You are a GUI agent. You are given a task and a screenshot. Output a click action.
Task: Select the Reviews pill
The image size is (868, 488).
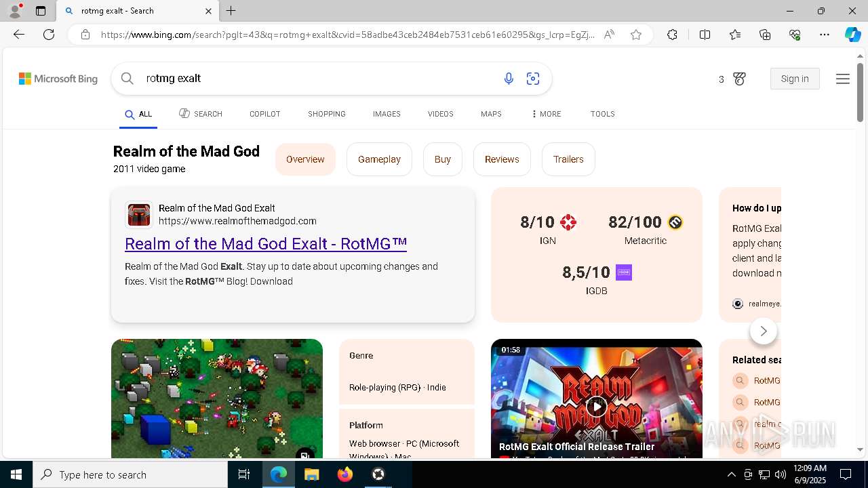502,159
